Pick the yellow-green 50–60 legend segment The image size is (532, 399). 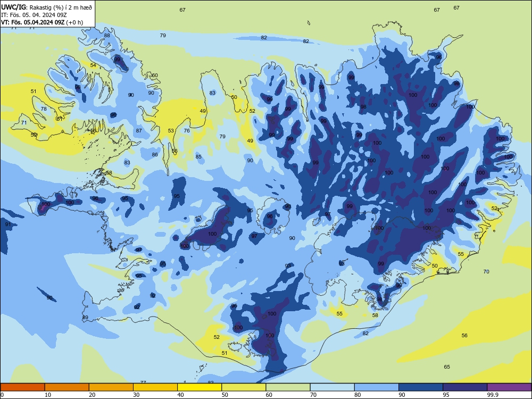244,387
